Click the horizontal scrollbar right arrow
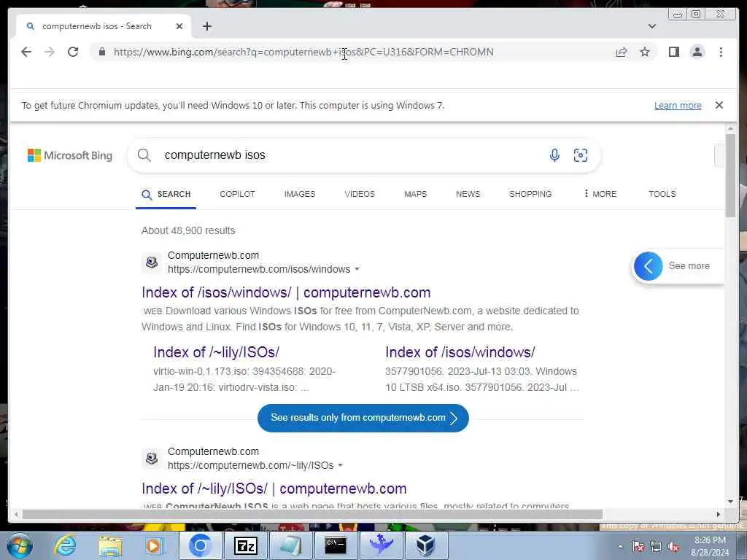 pos(719,514)
